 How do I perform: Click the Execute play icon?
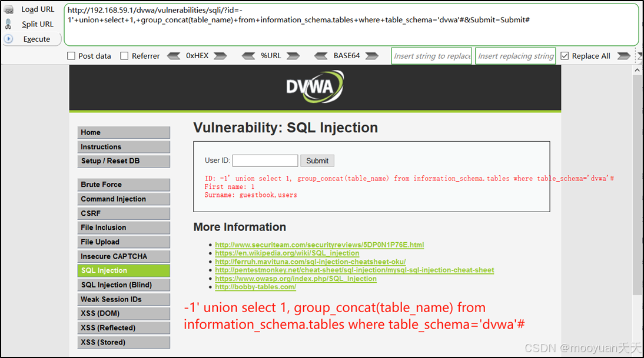9,39
